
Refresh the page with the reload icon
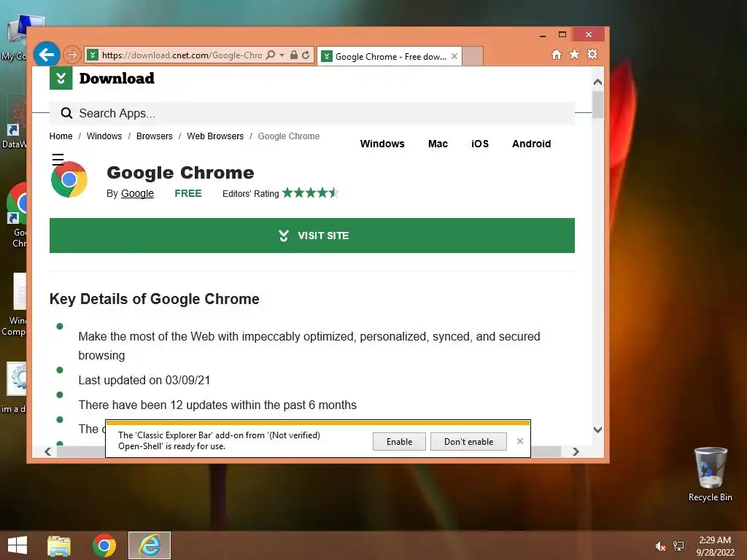[x=306, y=55]
